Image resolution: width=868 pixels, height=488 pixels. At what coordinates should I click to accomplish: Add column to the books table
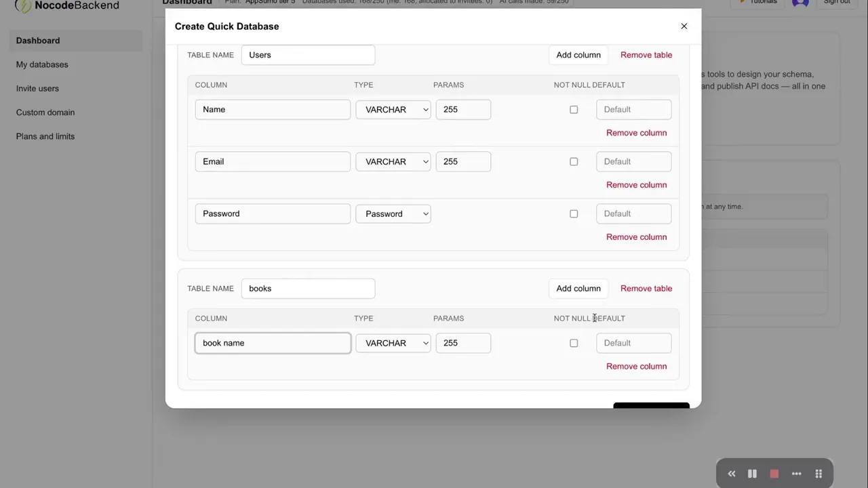tap(578, 289)
